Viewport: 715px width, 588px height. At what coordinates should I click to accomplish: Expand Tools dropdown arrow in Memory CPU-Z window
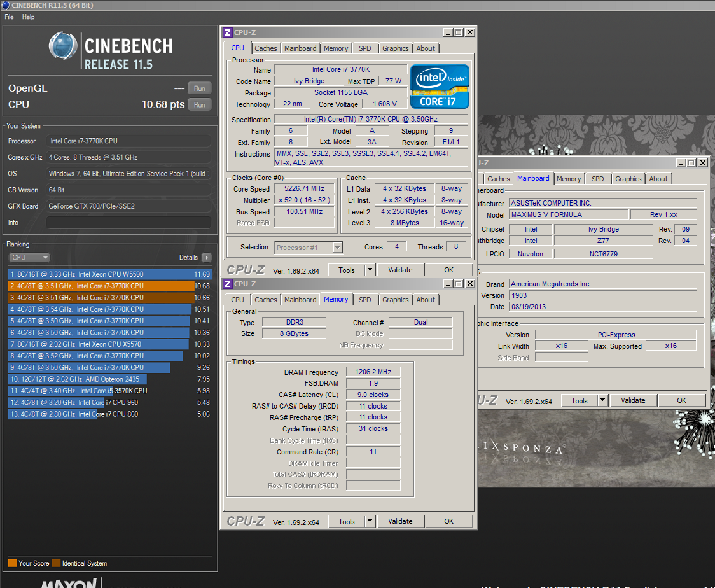point(370,521)
